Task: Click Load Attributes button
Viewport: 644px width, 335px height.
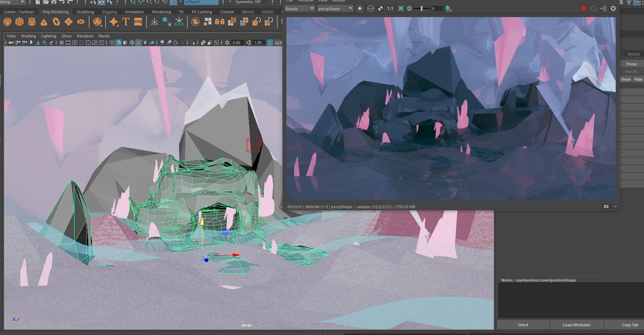Action: pyautogui.click(x=577, y=325)
